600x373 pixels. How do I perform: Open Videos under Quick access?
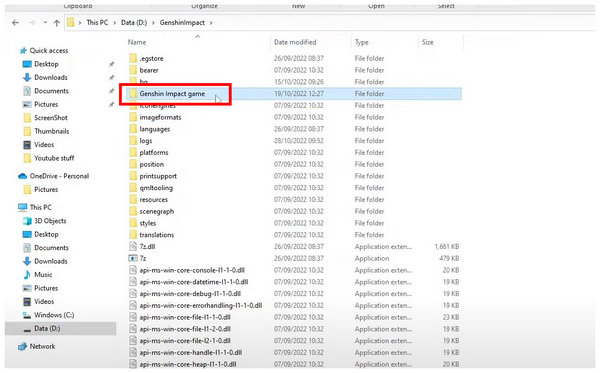coord(39,144)
